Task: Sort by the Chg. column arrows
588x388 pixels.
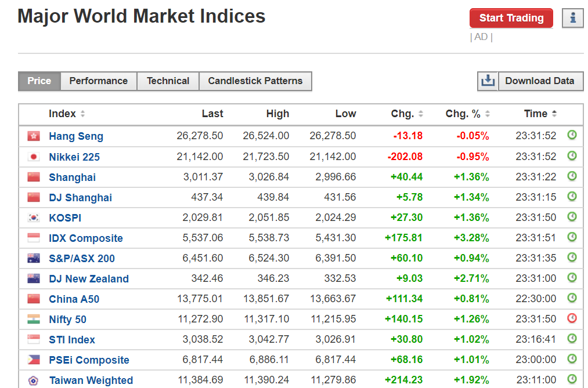Action: click(x=421, y=114)
